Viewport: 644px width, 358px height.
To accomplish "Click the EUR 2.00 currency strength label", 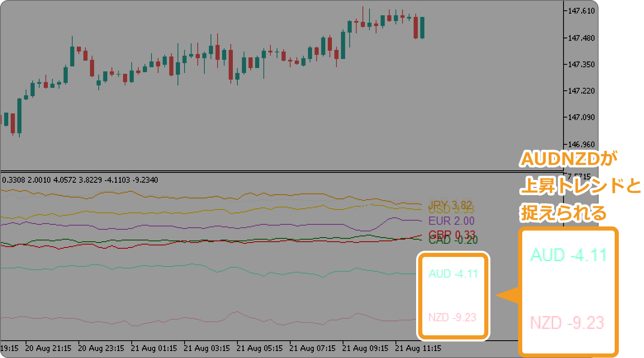I will tap(451, 221).
